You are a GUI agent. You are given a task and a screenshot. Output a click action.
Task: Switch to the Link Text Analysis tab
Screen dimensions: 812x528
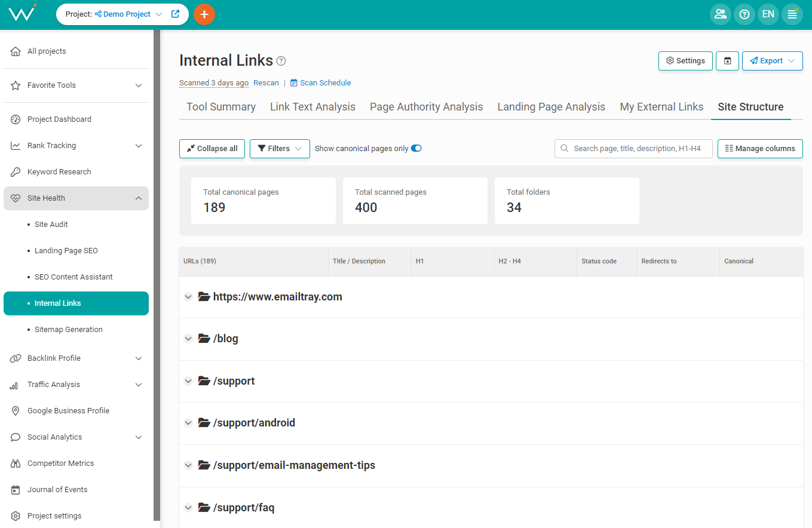click(312, 107)
